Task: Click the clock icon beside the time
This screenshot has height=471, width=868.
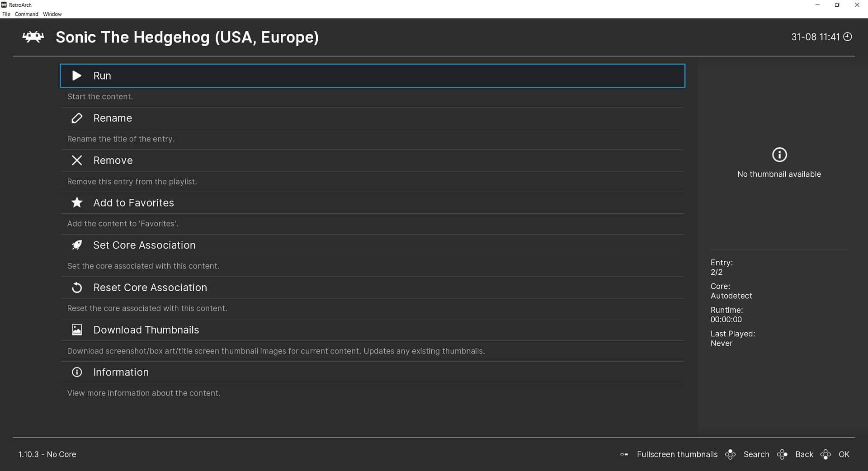Action: [848, 37]
